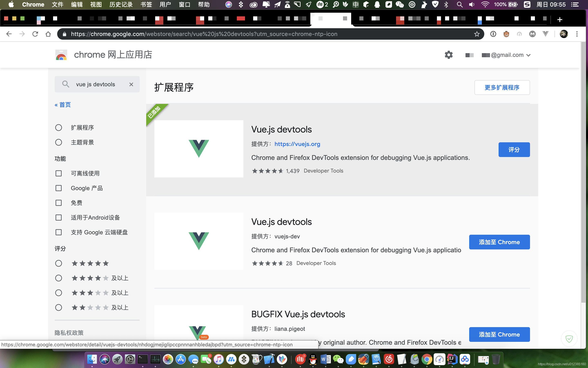The width and height of the screenshot is (588, 368).
Task: Select four stars and above filter
Action: 59,278
